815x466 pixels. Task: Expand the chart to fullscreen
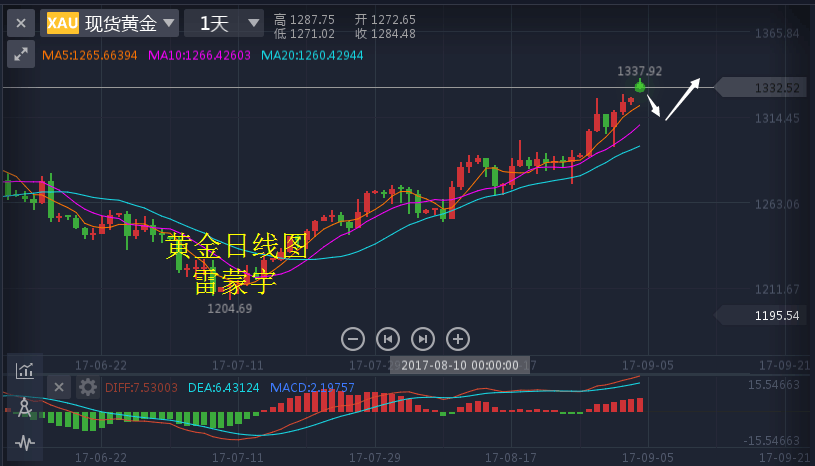(21, 54)
